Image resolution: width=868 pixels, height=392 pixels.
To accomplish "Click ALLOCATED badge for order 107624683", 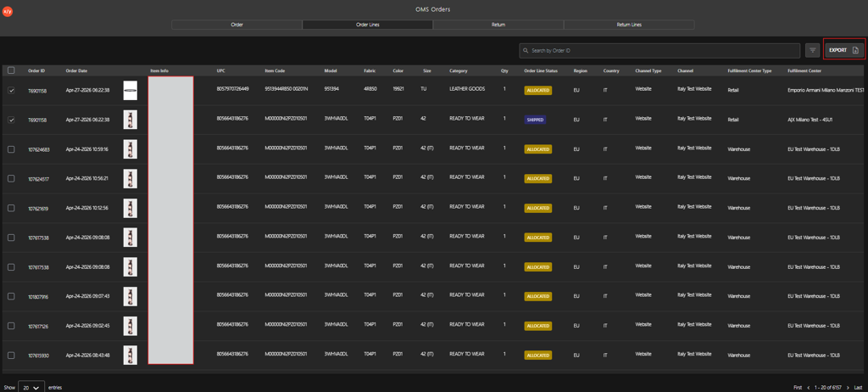I will [538, 149].
